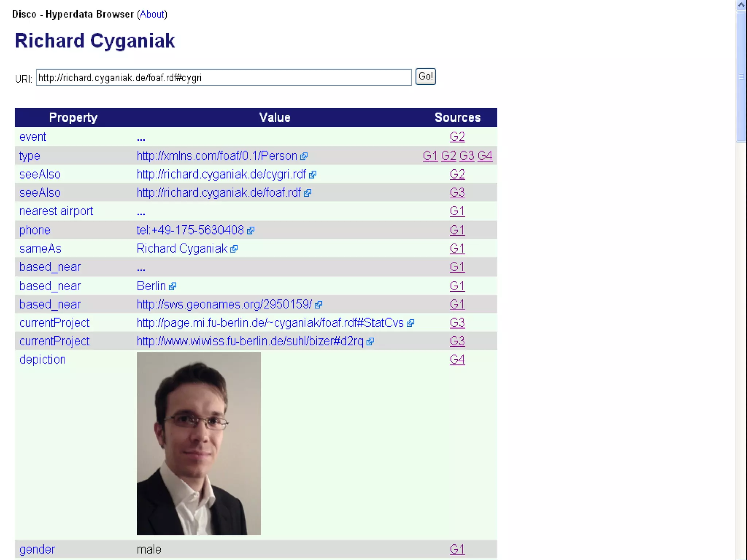Open the About link in the header

point(152,14)
